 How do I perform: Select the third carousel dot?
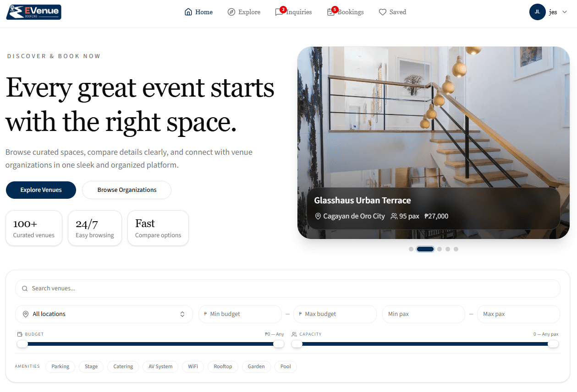click(x=440, y=249)
